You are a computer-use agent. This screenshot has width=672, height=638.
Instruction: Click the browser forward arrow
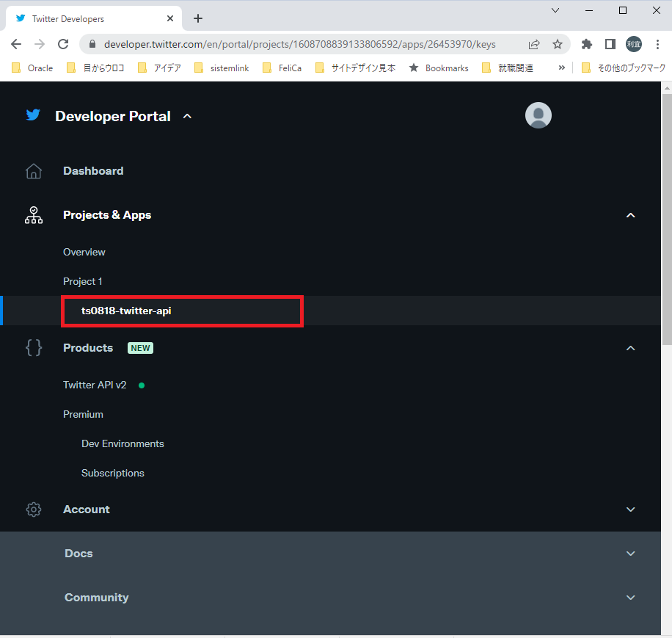[40, 44]
